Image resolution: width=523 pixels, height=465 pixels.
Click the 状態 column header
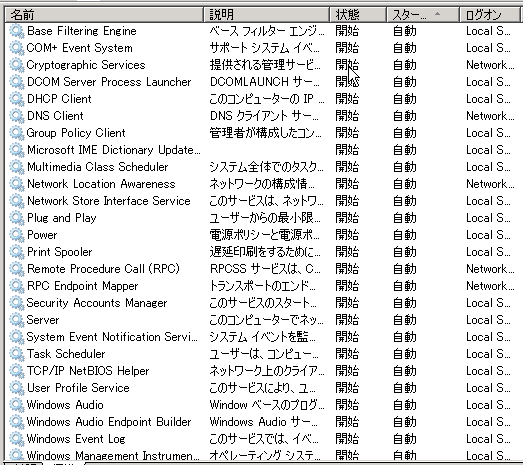[358, 15]
